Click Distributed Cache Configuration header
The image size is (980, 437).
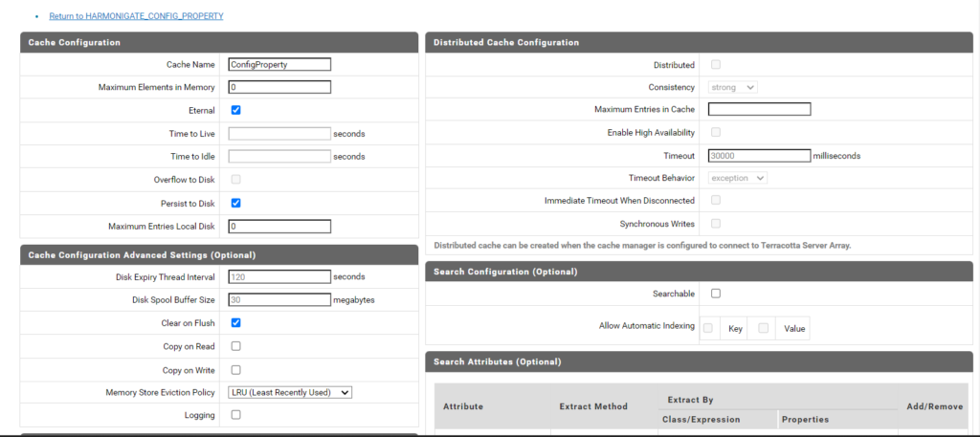pos(699,42)
